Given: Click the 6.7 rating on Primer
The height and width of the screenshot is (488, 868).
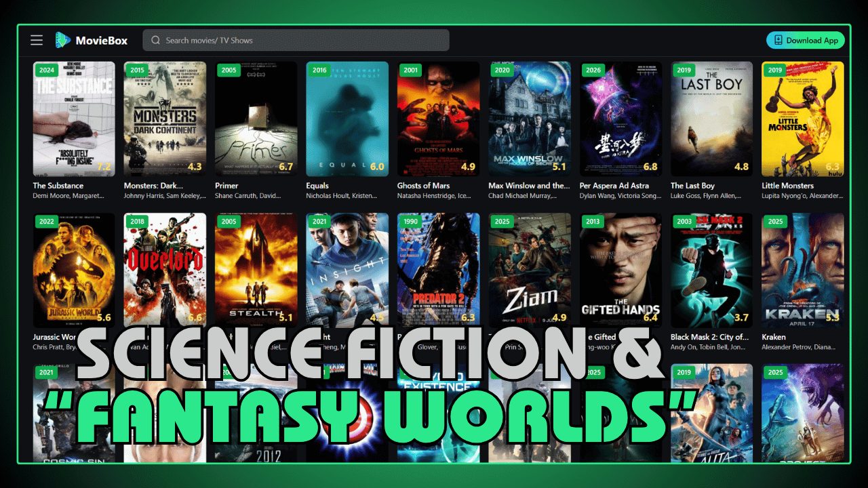Looking at the screenshot, I should click(286, 167).
